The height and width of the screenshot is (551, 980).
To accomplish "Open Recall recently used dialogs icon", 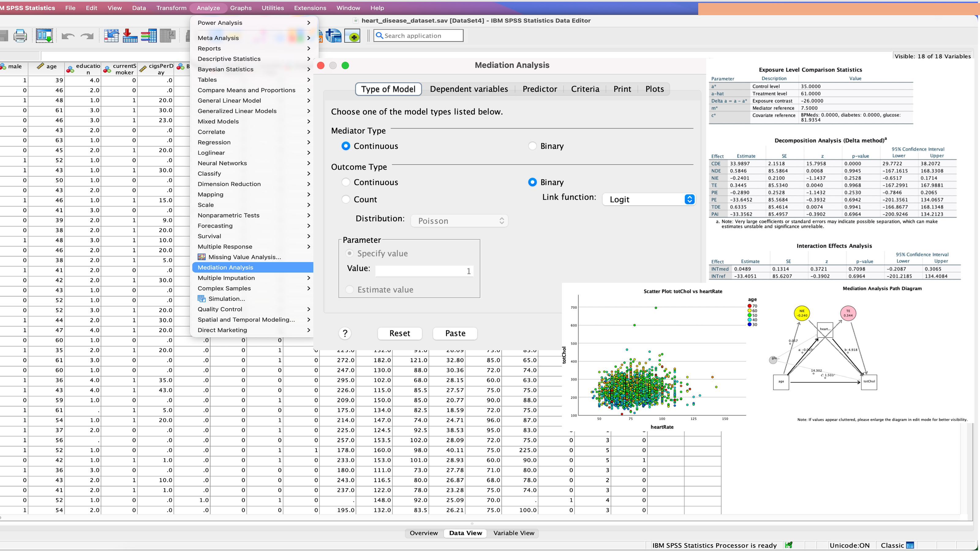I will (44, 36).
